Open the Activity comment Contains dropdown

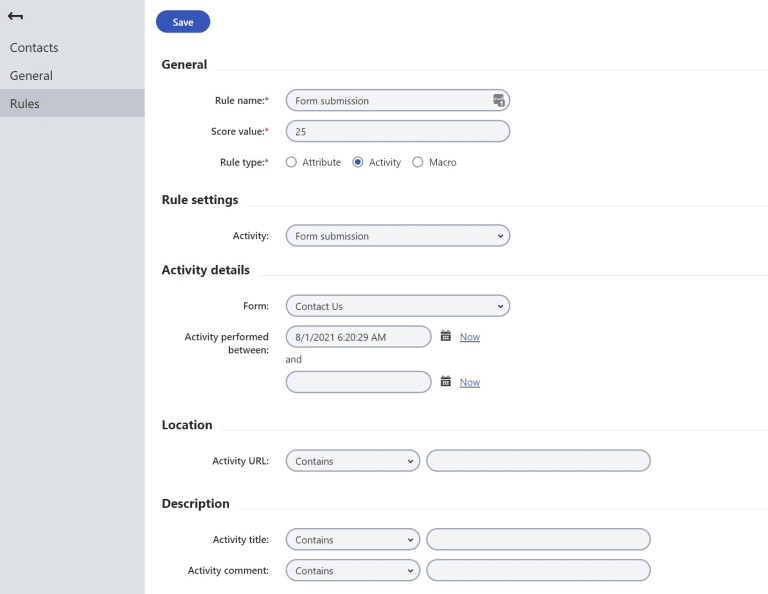353,570
